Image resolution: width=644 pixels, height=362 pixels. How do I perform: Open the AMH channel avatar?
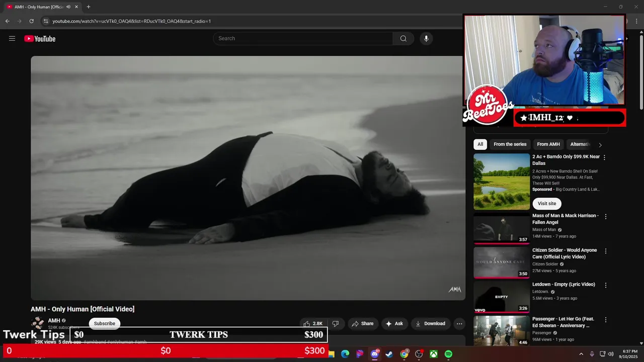click(38, 323)
